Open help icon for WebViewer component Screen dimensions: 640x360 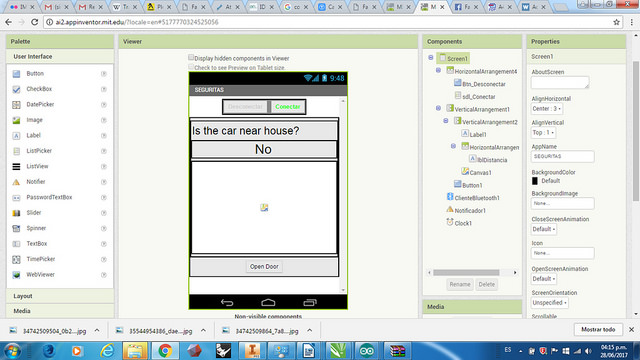(x=104, y=275)
